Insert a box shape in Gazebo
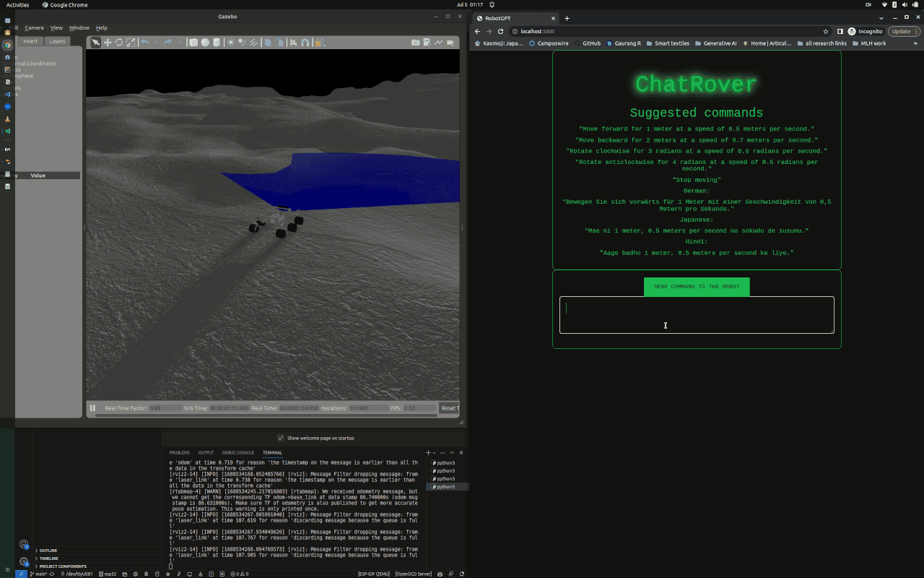 point(193,43)
